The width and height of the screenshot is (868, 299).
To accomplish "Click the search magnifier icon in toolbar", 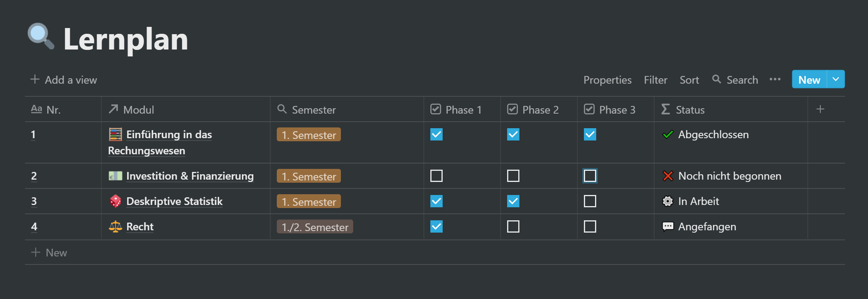I will coord(716,79).
